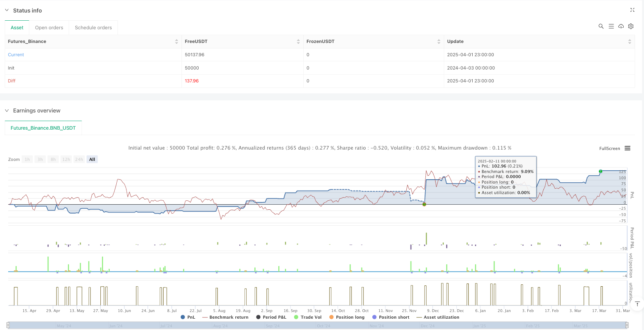Click the expand icon in Status info header
644x330 pixels.
click(x=632, y=10)
